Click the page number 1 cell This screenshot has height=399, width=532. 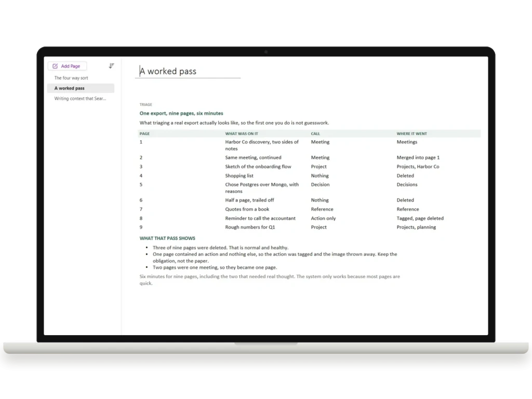coord(141,142)
